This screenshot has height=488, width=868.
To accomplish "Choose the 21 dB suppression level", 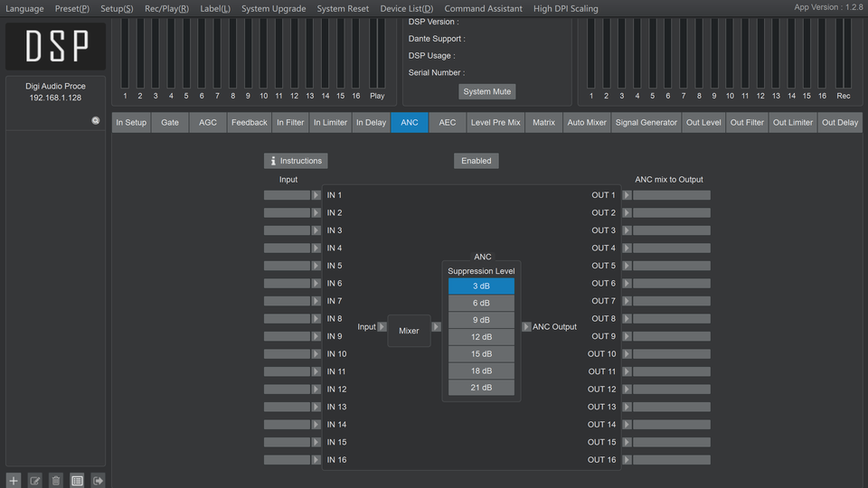I will coord(481,388).
